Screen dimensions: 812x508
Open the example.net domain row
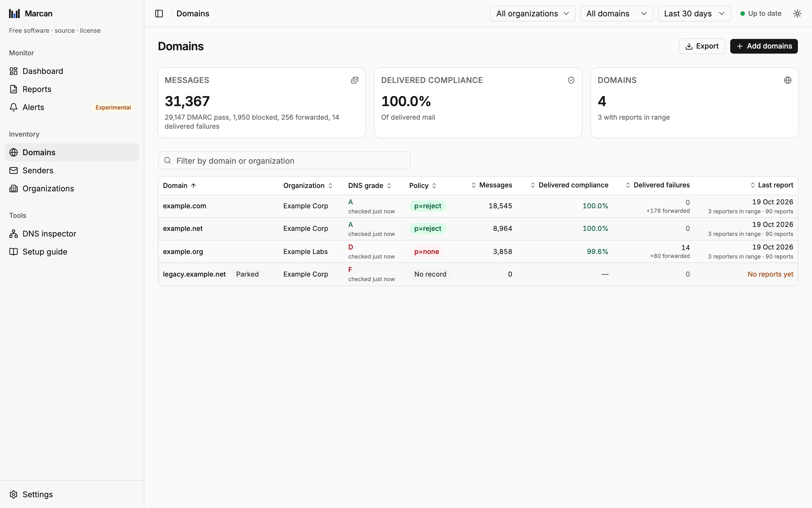point(478,229)
